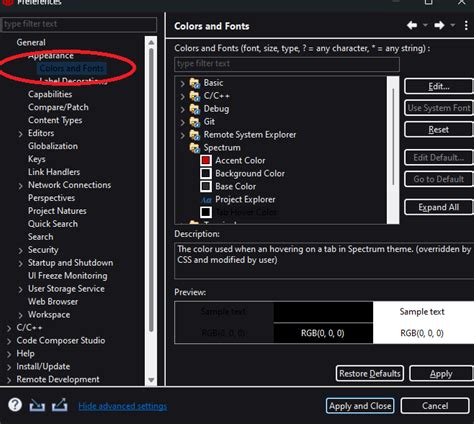The width and height of the screenshot is (474, 424).
Task: Click the Remote System Explorer folder icon
Action: pos(195,135)
